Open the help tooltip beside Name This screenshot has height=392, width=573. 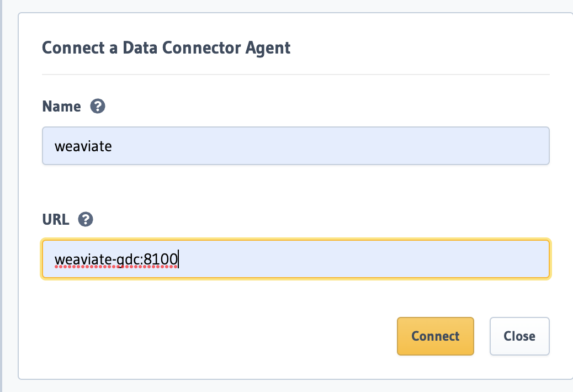tap(98, 107)
